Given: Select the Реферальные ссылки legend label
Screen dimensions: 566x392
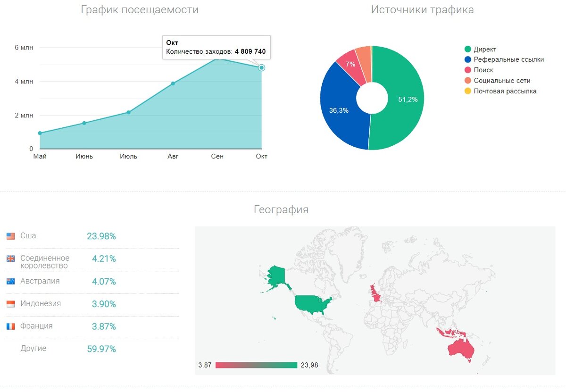Looking at the screenshot, I should tap(509, 59).
